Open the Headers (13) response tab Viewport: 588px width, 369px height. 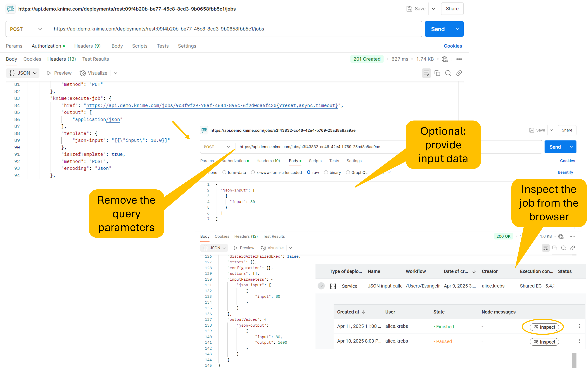[62, 59]
